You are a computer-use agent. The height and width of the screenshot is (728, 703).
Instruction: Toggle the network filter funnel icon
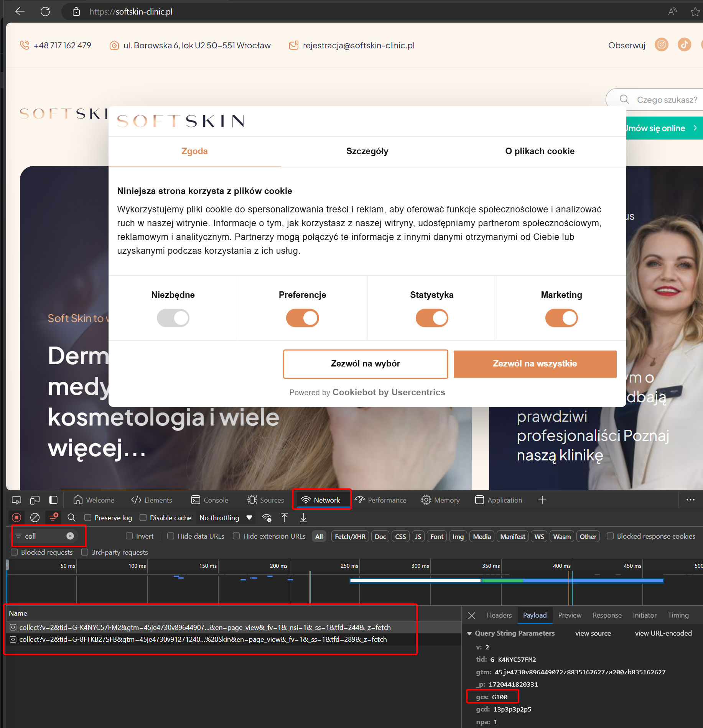[53, 518]
